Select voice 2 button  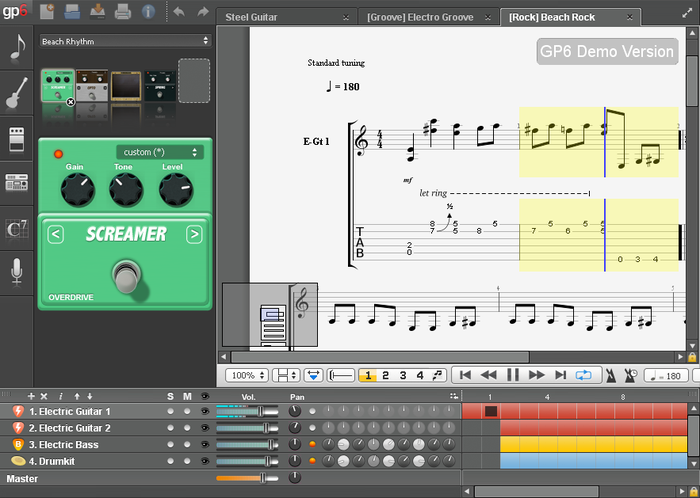click(x=385, y=375)
